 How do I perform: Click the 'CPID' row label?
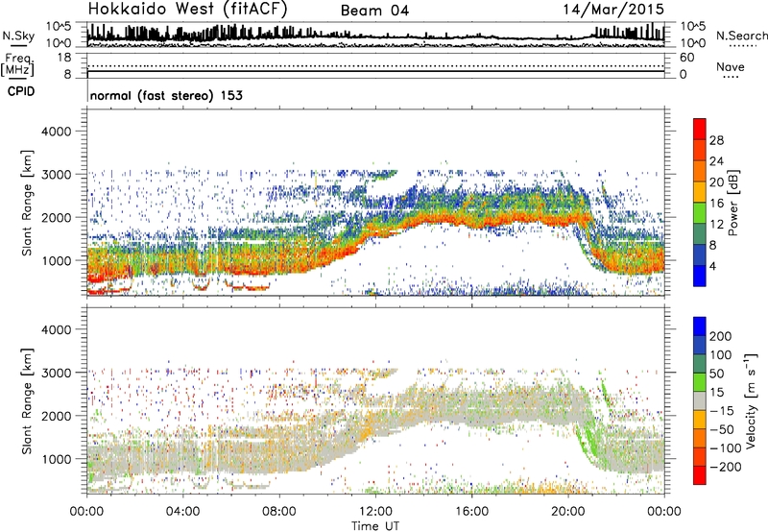tap(21, 91)
